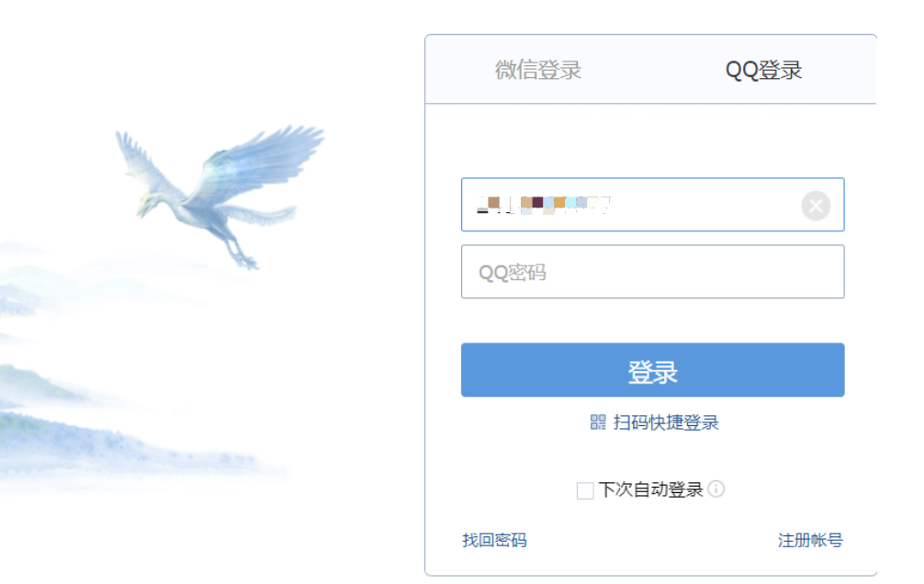
Task: Click the 下次自动登录 label text
Action: click(x=650, y=489)
